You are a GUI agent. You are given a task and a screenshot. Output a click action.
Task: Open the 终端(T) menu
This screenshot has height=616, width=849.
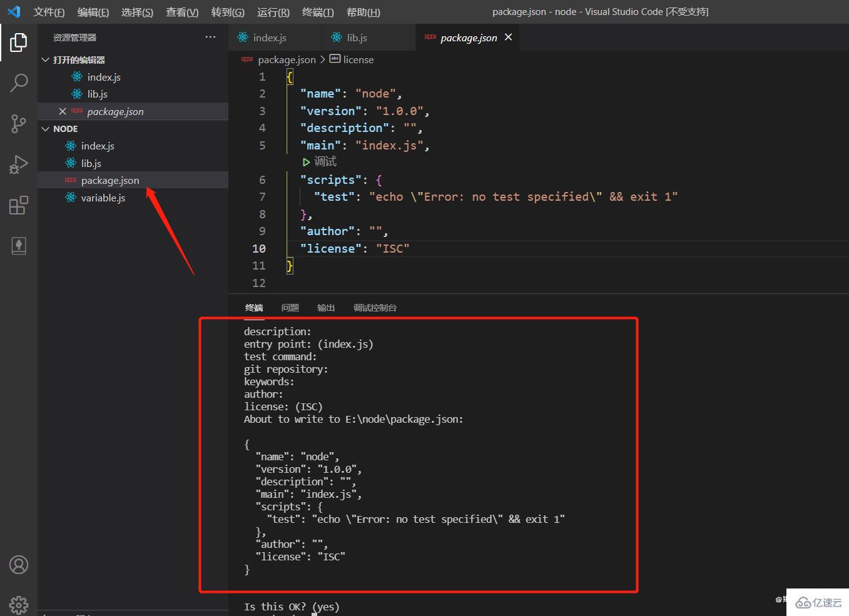coord(318,12)
